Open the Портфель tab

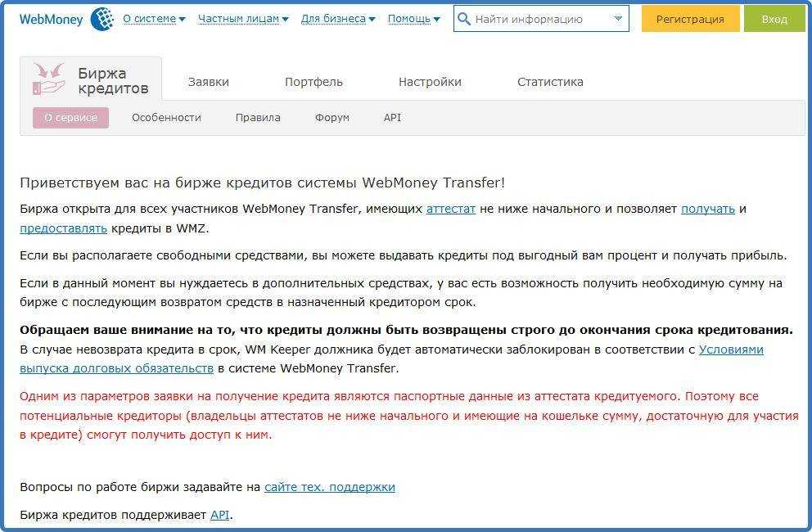click(x=314, y=82)
